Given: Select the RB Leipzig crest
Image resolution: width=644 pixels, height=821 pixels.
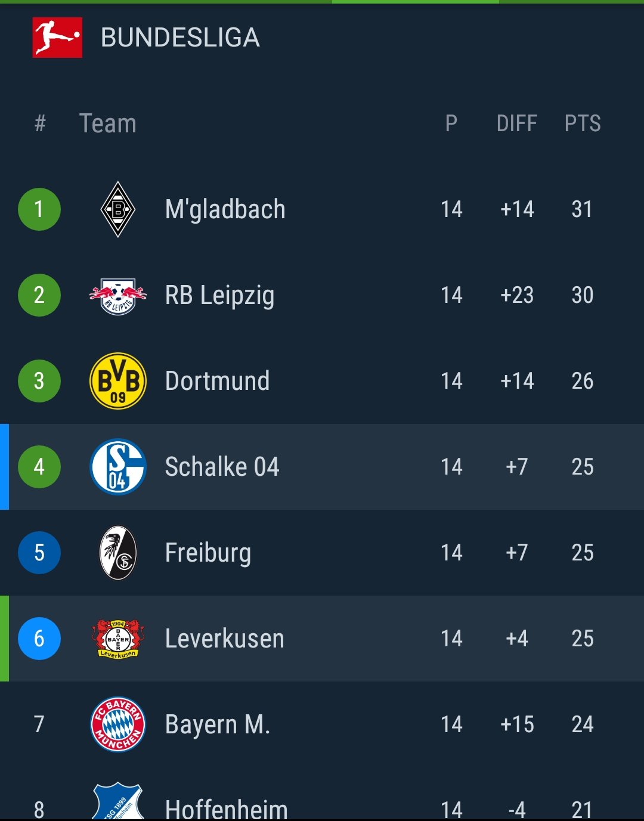Looking at the screenshot, I should [x=118, y=296].
